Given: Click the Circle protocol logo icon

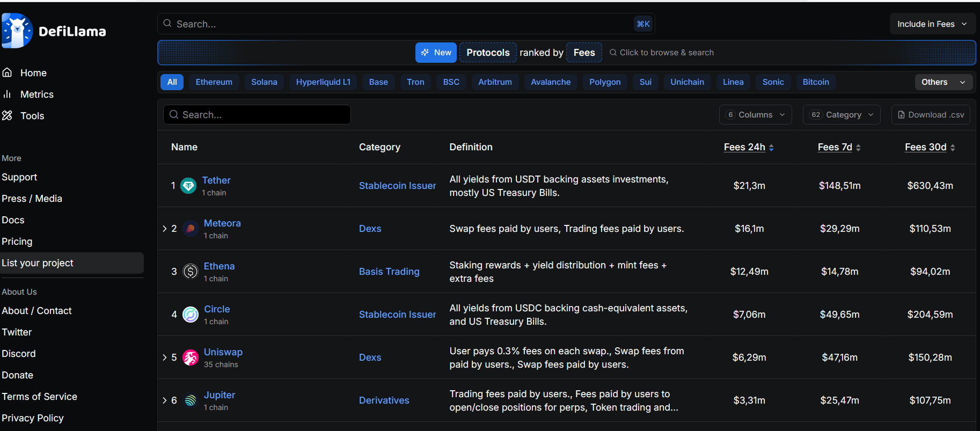Looking at the screenshot, I should tap(191, 315).
